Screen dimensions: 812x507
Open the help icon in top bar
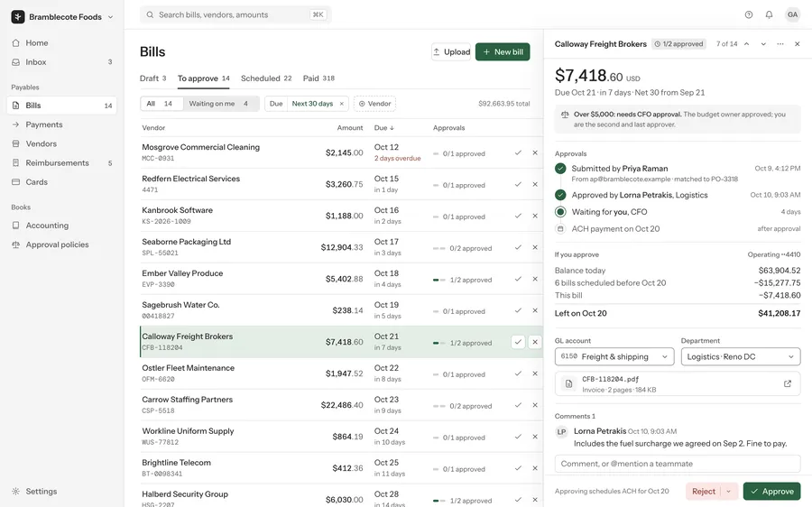click(x=748, y=14)
